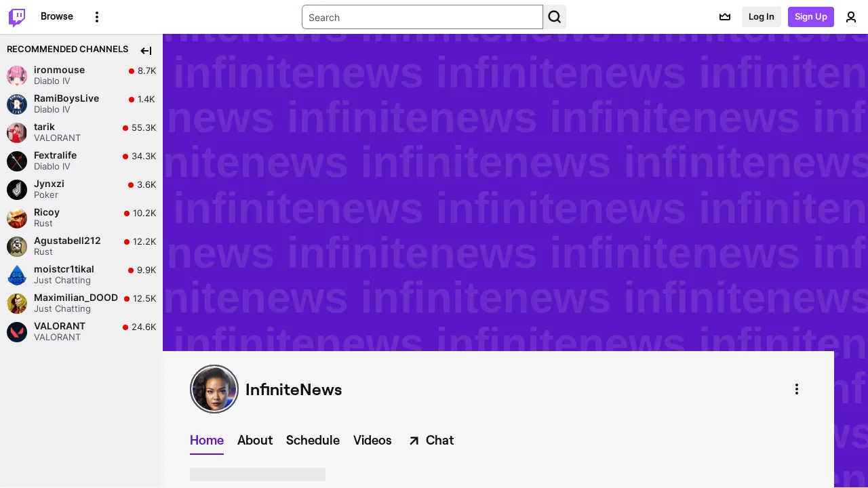Image resolution: width=868 pixels, height=488 pixels.
Task: Click the Maximilian_DOOD channel avatar
Action: click(x=17, y=303)
